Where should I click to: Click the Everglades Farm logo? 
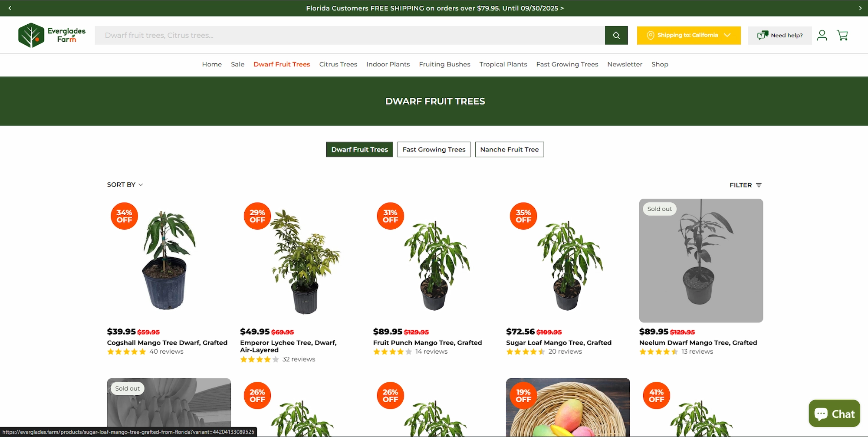[x=52, y=35]
